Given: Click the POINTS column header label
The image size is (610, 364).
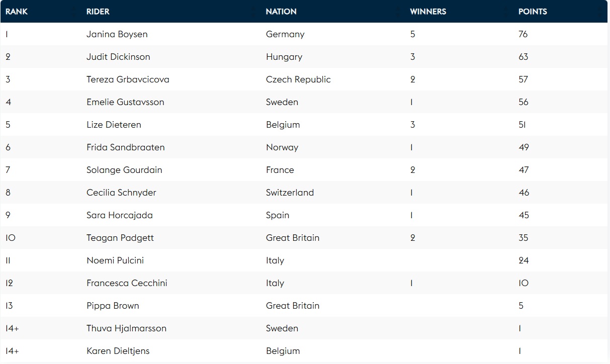Looking at the screenshot, I should pos(533,12).
